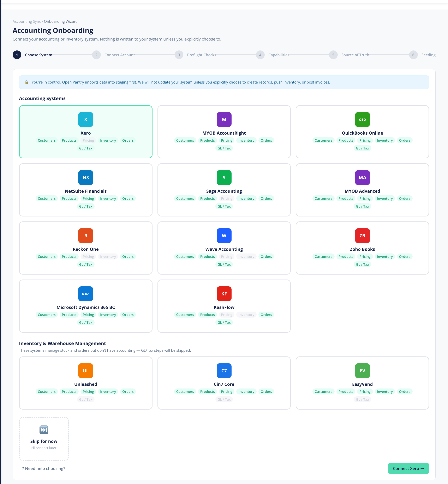
Task: Choose the Reckon One card name
Action: 86,249
